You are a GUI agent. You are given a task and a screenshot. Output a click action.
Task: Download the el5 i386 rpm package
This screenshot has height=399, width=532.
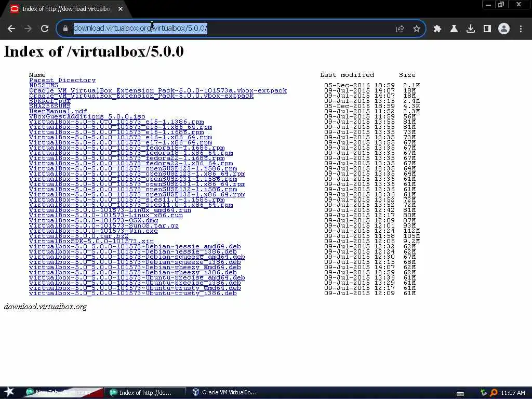[116, 122]
